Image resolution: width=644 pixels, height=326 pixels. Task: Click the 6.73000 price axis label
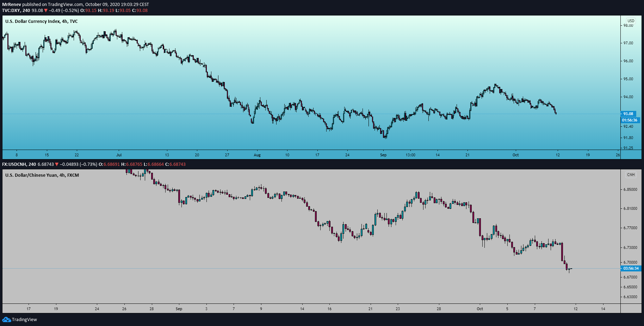click(x=630, y=247)
